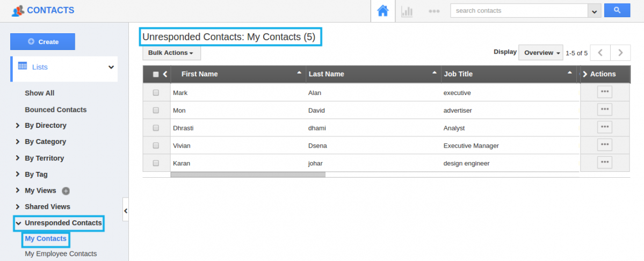Image resolution: width=644 pixels, height=261 pixels.
Task: Click the first name cell Mark
Action: point(180,93)
